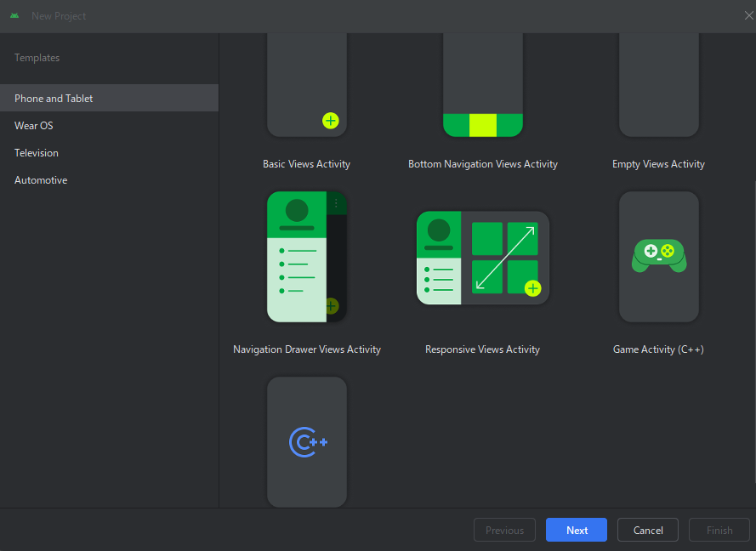756x551 pixels.
Task: Click the Bottom Navigation Views Activity label
Action: pyautogui.click(x=483, y=164)
